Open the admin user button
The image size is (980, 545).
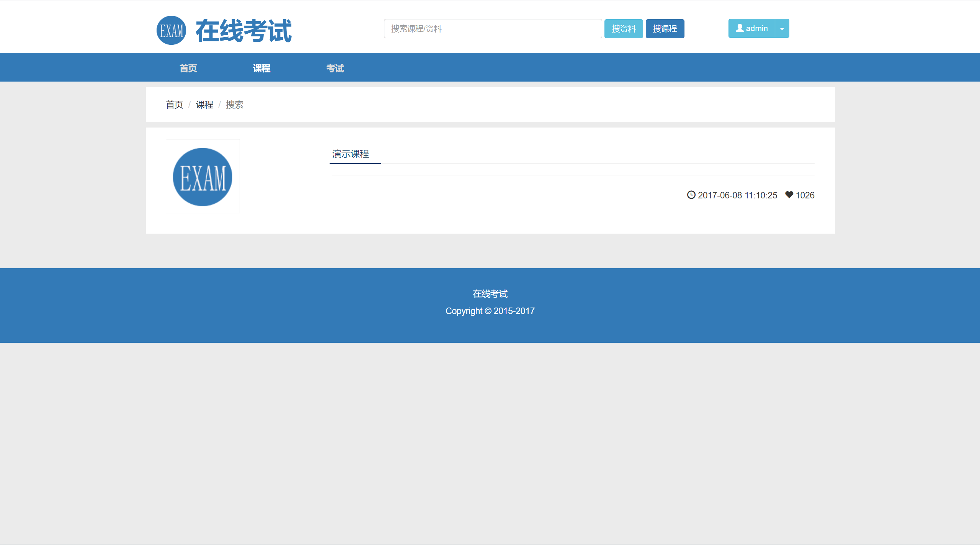[x=751, y=28]
